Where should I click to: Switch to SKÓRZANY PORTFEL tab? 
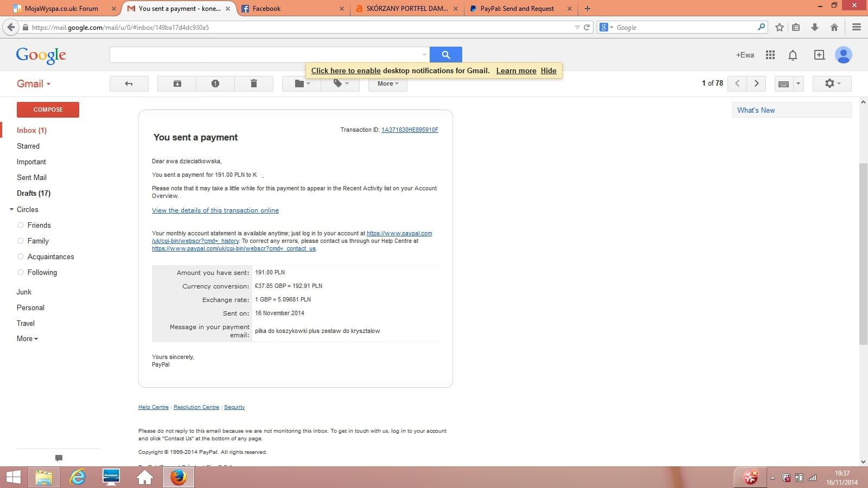click(x=407, y=9)
